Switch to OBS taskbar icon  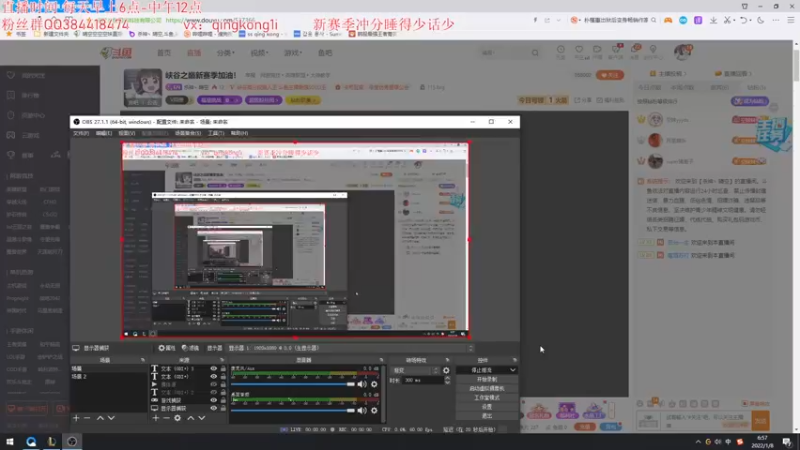click(x=72, y=441)
